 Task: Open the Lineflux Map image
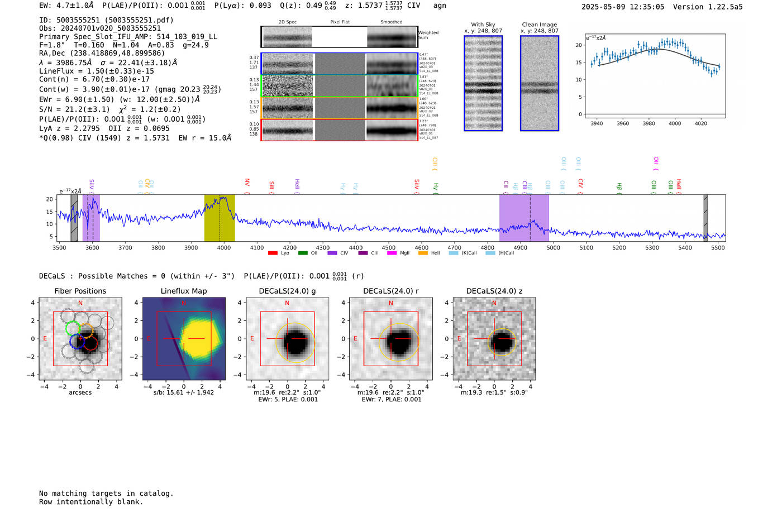[x=184, y=338]
